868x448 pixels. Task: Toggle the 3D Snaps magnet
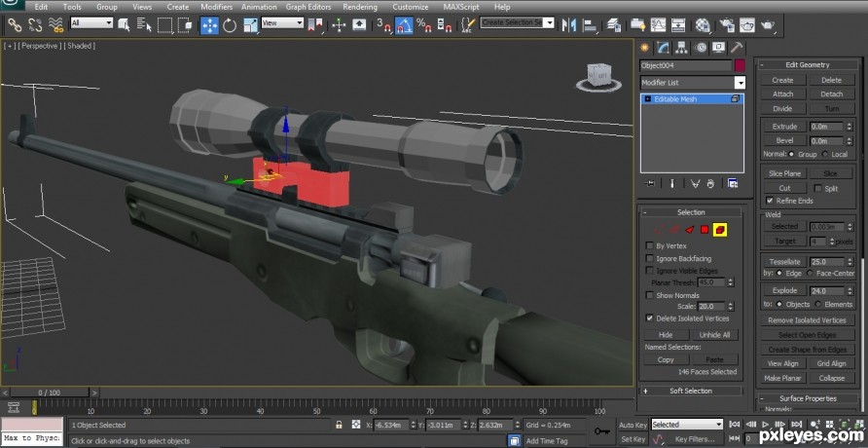click(x=383, y=24)
